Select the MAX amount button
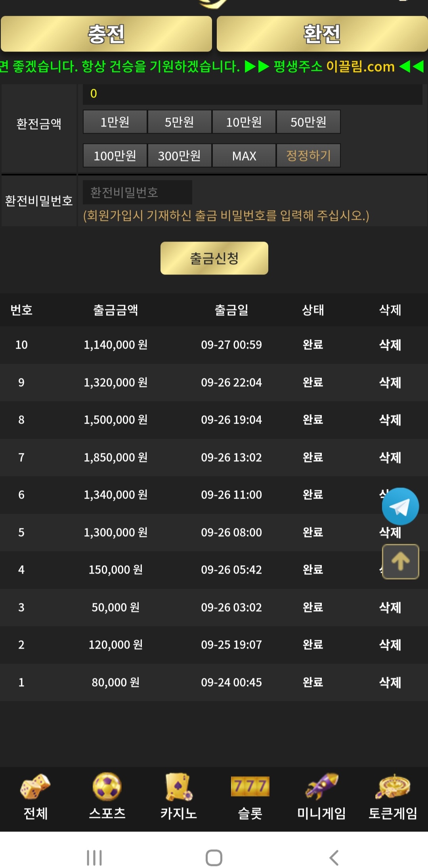Viewport: 428px width, 868px height. [244, 156]
